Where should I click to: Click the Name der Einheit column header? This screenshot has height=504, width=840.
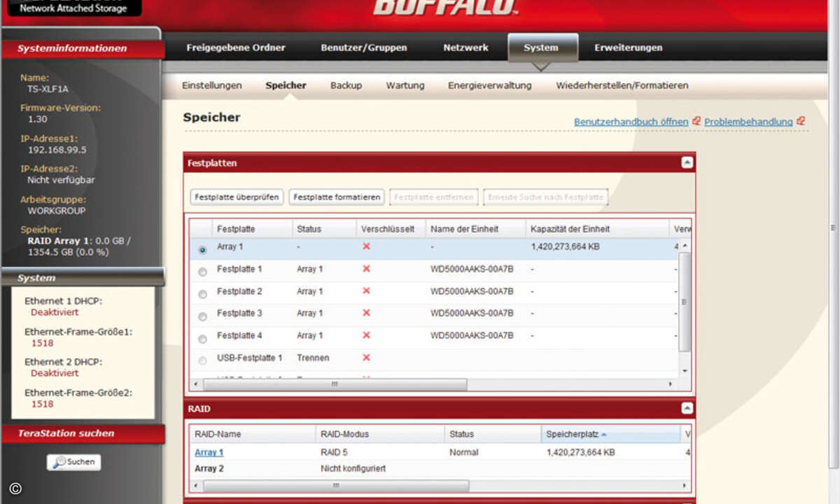(475, 229)
